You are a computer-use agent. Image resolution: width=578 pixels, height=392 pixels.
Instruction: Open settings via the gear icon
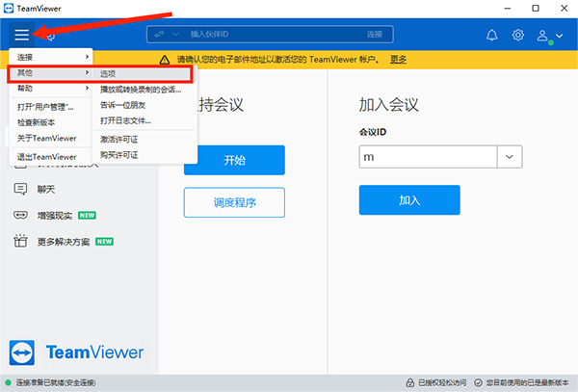(x=518, y=35)
